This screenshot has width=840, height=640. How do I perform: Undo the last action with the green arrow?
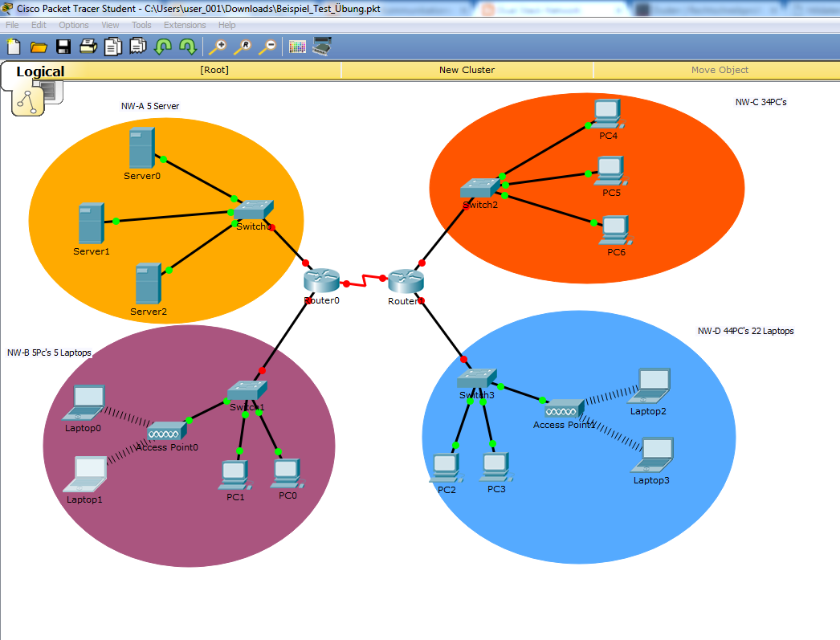162,47
